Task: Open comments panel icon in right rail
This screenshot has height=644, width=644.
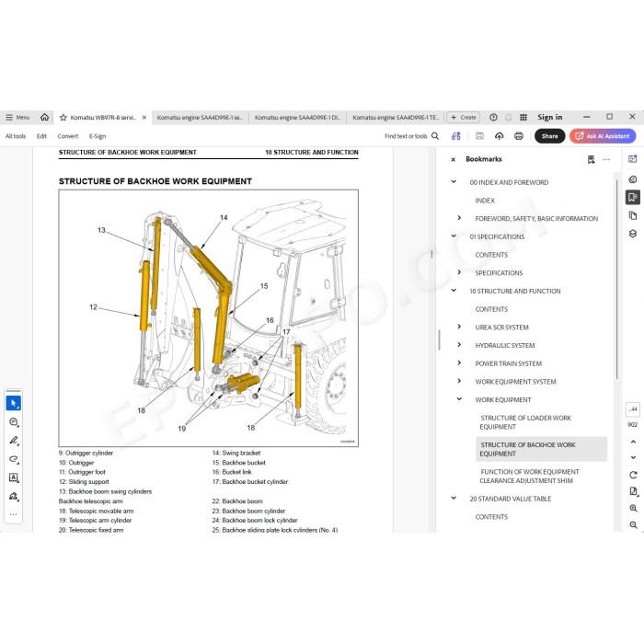Action: coord(633,179)
